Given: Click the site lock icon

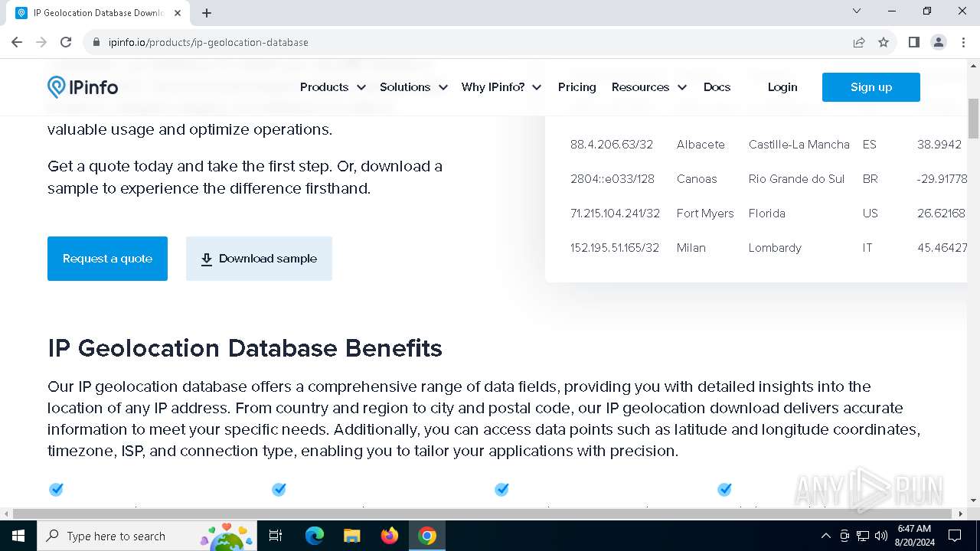Looking at the screenshot, I should pyautogui.click(x=96, y=42).
